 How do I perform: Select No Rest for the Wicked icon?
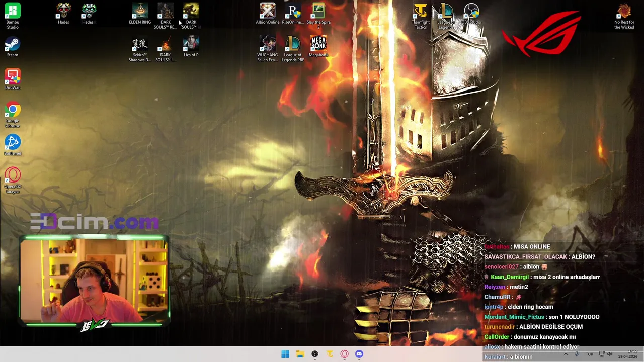tap(624, 16)
